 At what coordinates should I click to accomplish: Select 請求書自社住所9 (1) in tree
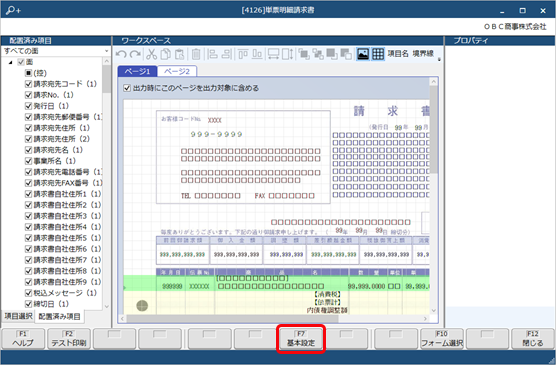click(67, 282)
